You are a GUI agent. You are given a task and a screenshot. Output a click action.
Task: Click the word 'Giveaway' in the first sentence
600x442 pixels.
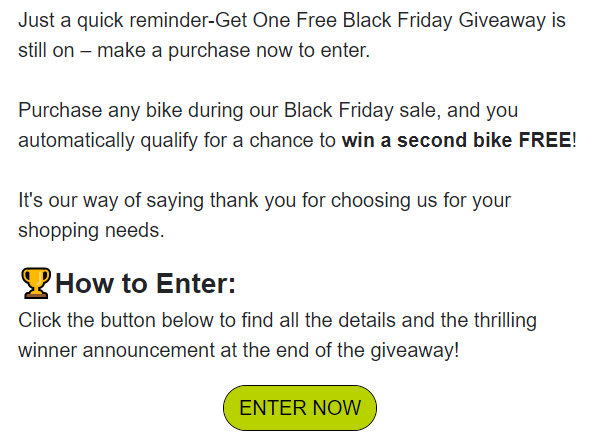[x=502, y=20]
